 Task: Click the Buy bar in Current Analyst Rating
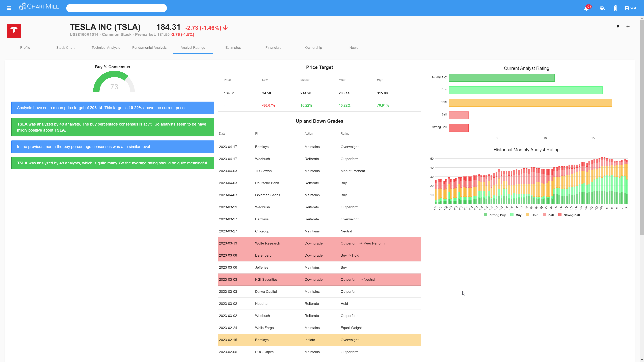(526, 90)
